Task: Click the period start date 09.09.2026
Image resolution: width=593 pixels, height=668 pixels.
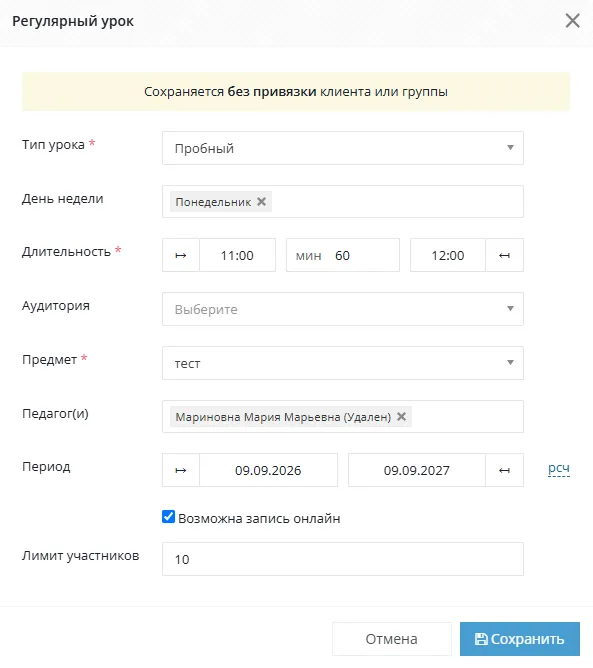Action: (x=268, y=470)
